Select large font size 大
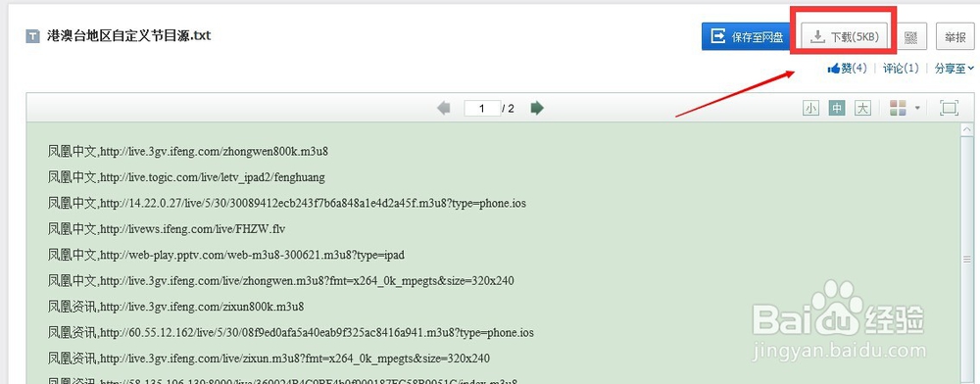980x384 pixels. pyautogui.click(x=862, y=108)
